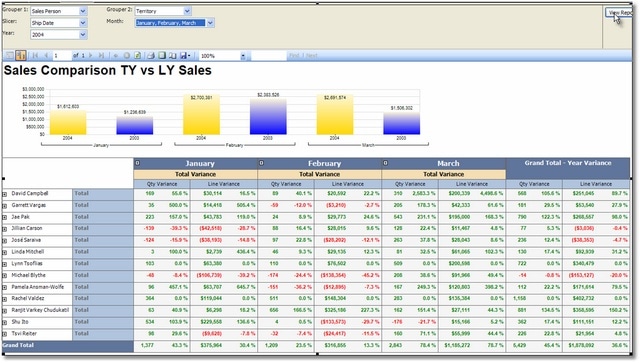Open the export save dropdown icon
The image size is (640, 363).
pyautogui.click(x=185, y=56)
